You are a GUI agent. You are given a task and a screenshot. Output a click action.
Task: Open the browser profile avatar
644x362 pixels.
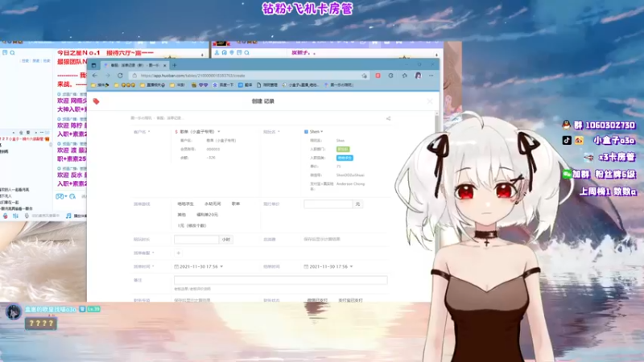(418, 76)
